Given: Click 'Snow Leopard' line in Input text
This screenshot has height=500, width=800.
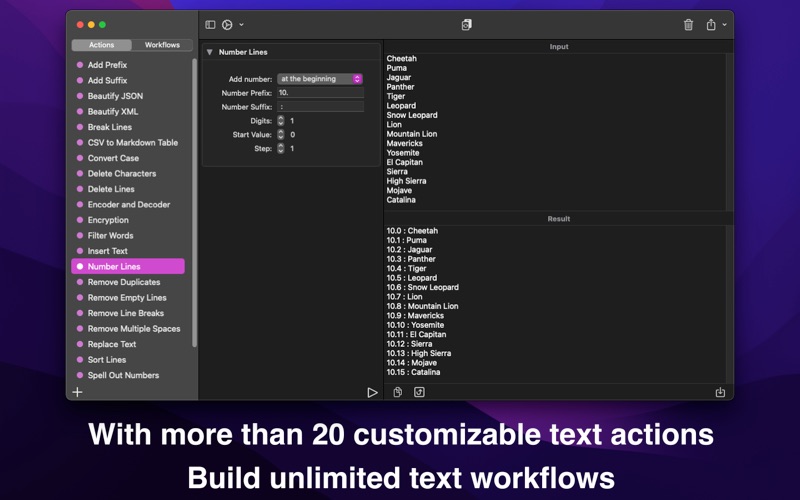Looking at the screenshot, I should pyautogui.click(x=412, y=115).
